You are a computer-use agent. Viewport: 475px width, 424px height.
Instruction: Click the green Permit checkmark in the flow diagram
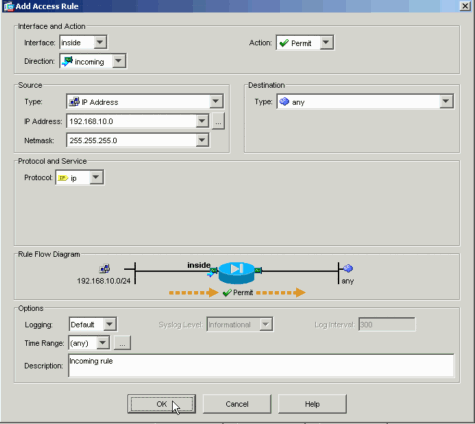tap(227, 293)
